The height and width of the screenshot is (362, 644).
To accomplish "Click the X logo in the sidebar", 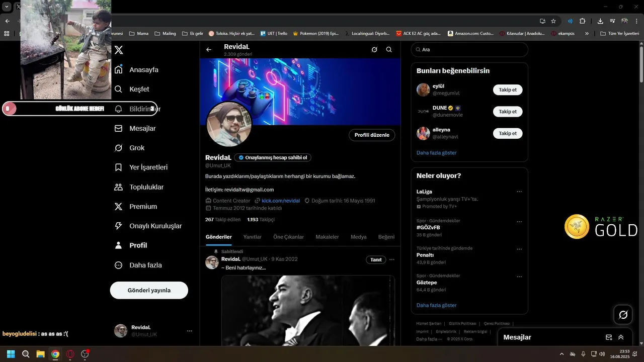I will [119, 50].
